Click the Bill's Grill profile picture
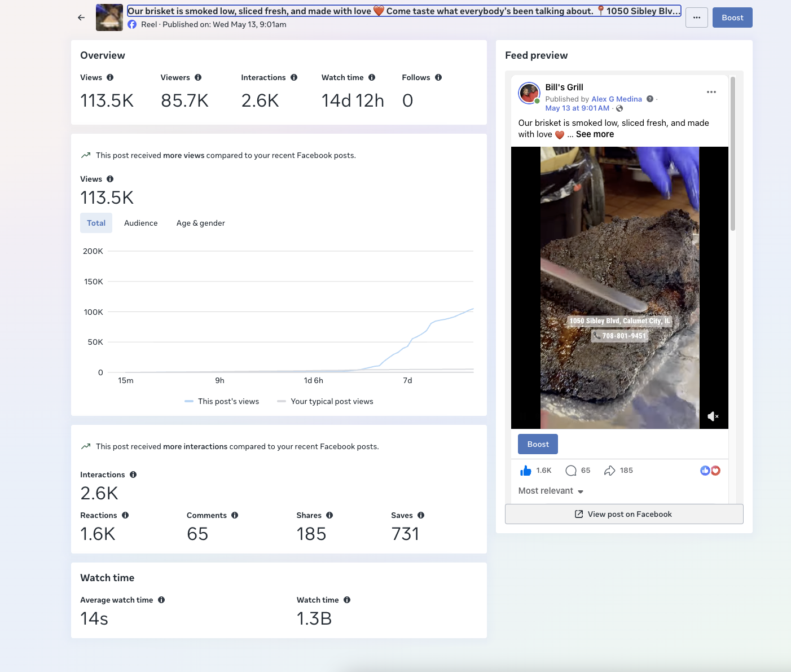Viewport: 791px width, 672px height. [x=529, y=93]
